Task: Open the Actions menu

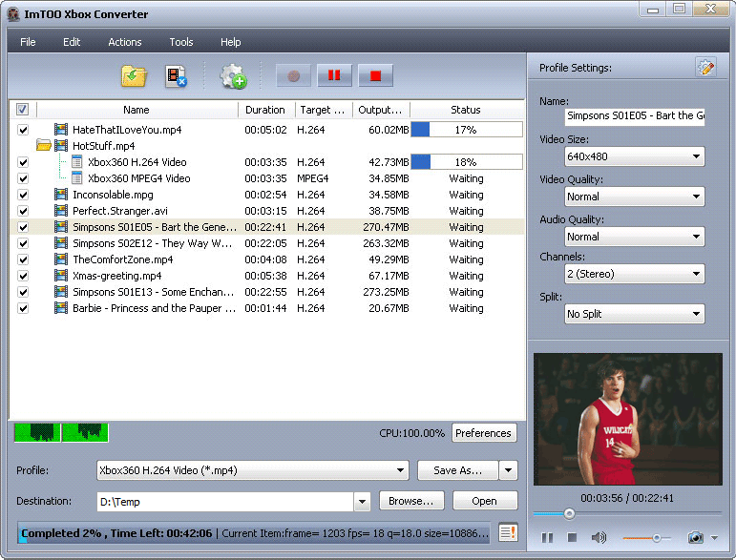Action: click(125, 42)
